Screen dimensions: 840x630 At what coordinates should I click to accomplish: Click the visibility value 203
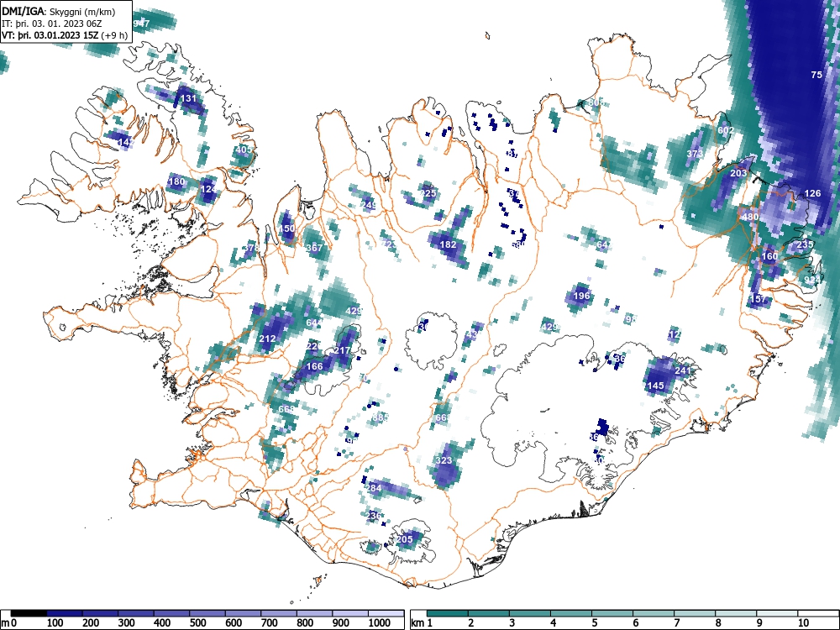pos(738,174)
